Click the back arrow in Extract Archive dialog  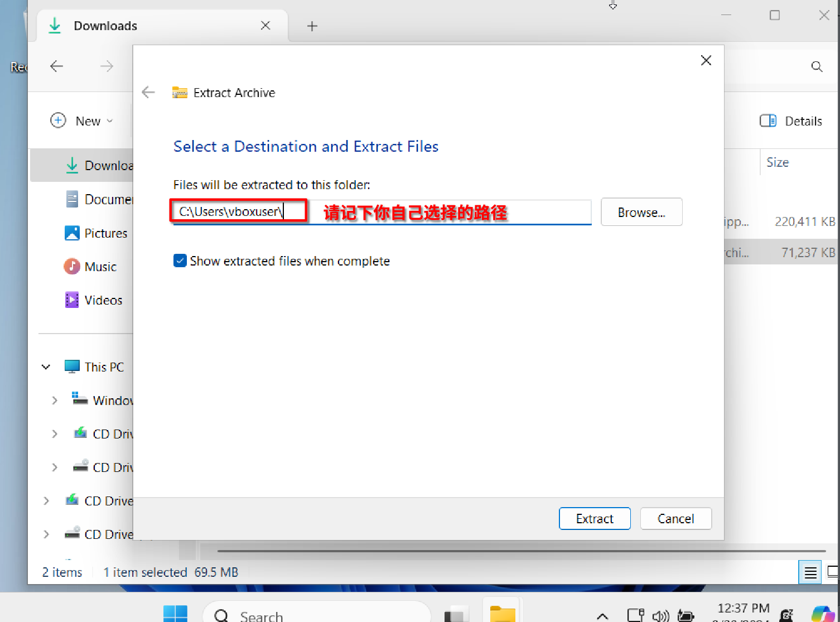[x=148, y=93]
